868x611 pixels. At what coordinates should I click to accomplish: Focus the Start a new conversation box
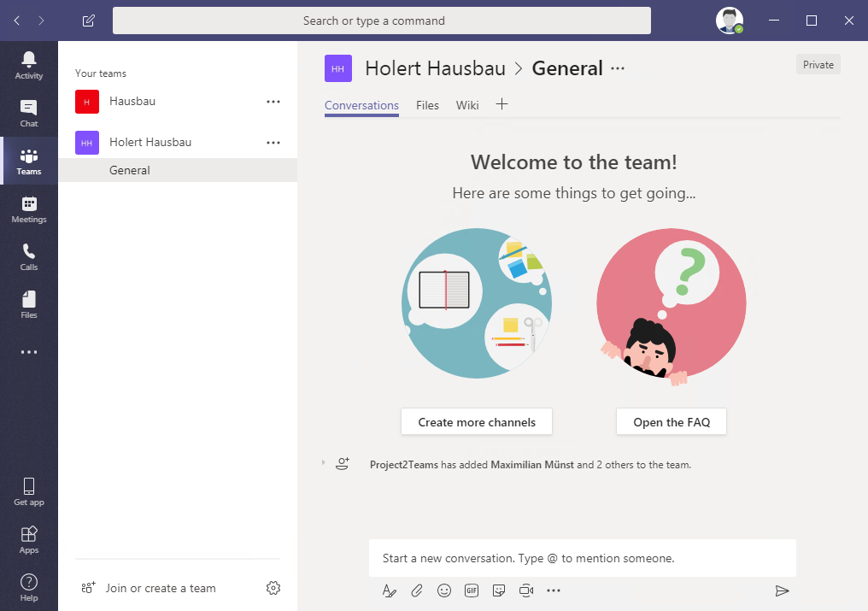pyautogui.click(x=583, y=558)
